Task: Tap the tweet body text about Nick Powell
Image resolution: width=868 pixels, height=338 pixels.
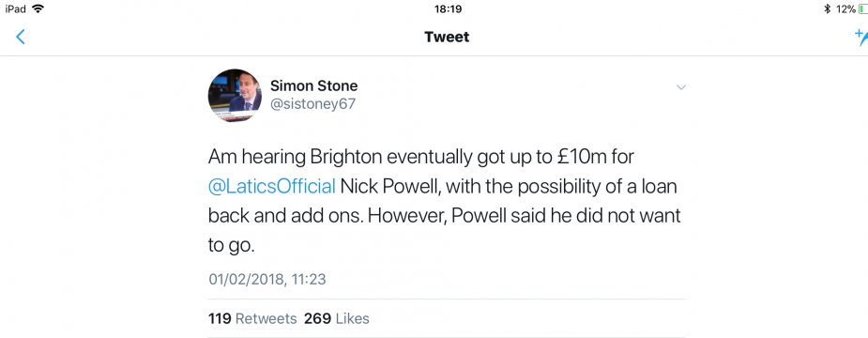Action: tap(445, 201)
